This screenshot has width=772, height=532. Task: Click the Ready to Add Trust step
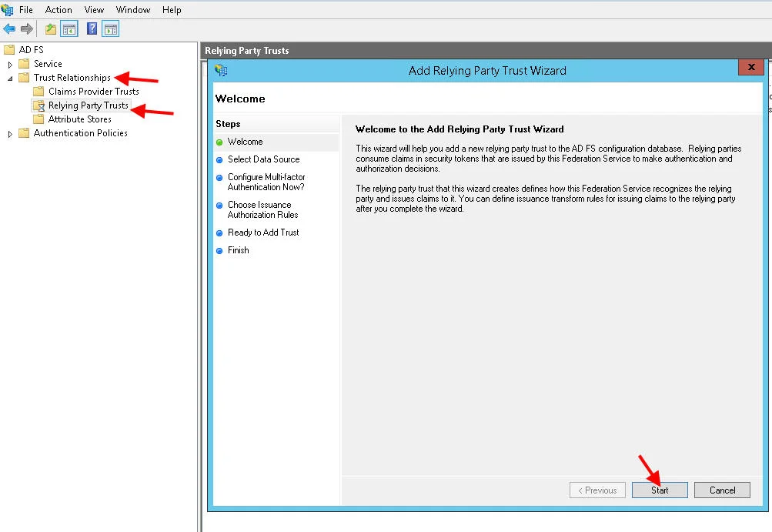(x=263, y=233)
